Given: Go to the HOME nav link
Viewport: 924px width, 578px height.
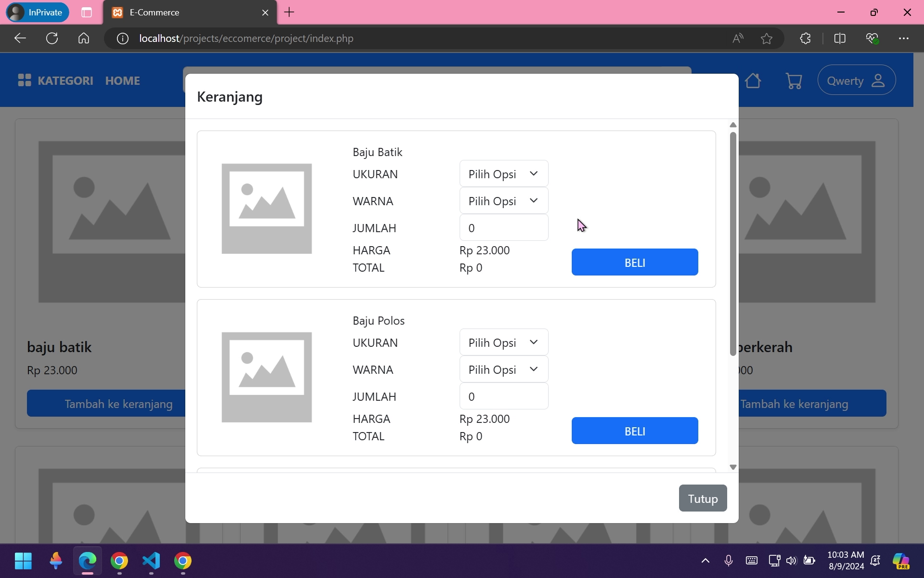Looking at the screenshot, I should pos(123,80).
